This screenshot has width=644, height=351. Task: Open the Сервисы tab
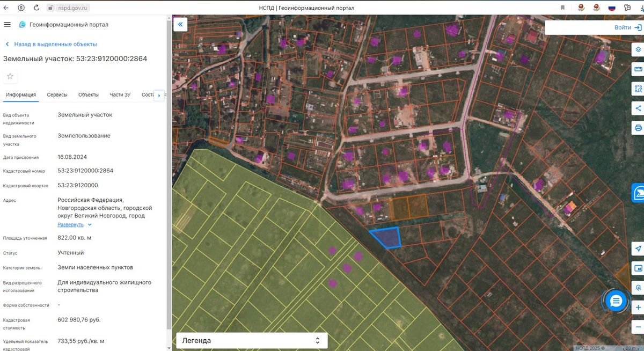pyautogui.click(x=57, y=95)
